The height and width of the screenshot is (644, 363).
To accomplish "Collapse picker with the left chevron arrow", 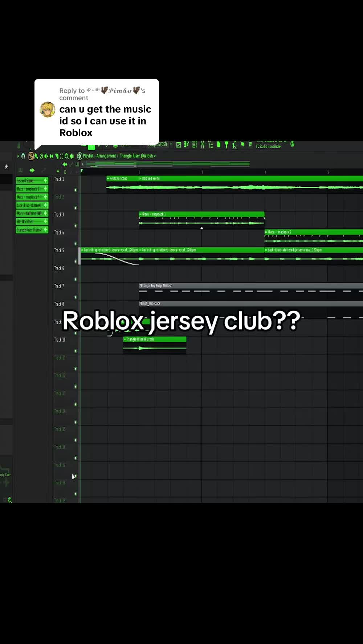I will click(83, 164).
